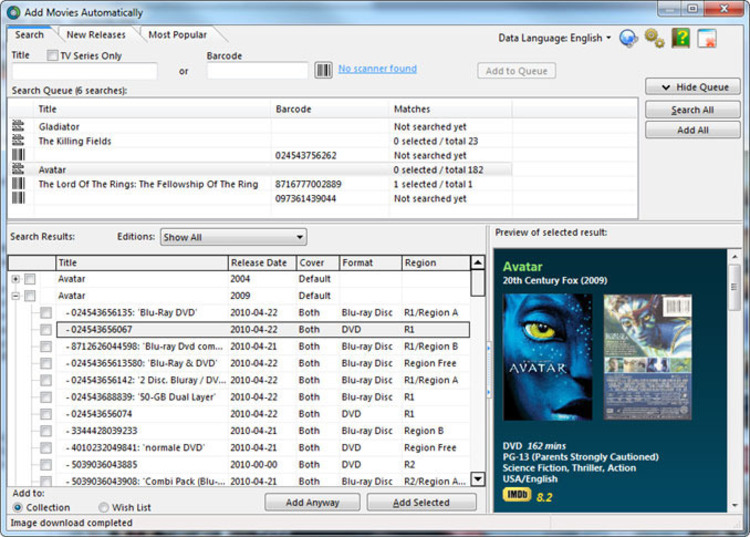
Task: Select the Wish List radio button
Action: coord(103,507)
